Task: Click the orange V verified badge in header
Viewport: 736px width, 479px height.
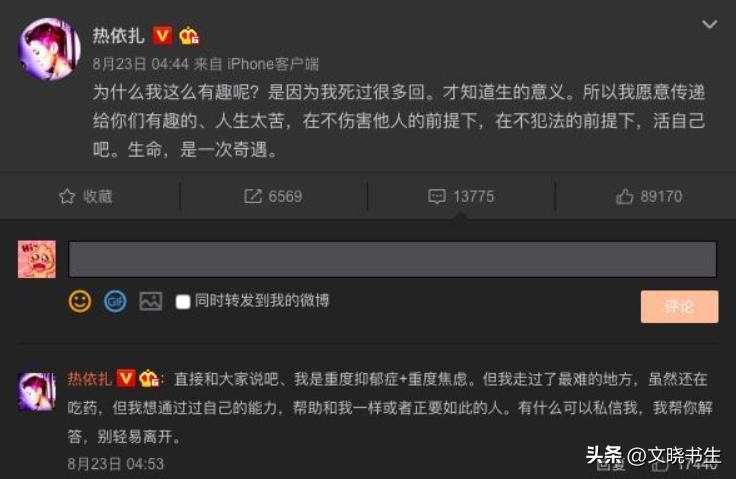Action: tap(162, 36)
